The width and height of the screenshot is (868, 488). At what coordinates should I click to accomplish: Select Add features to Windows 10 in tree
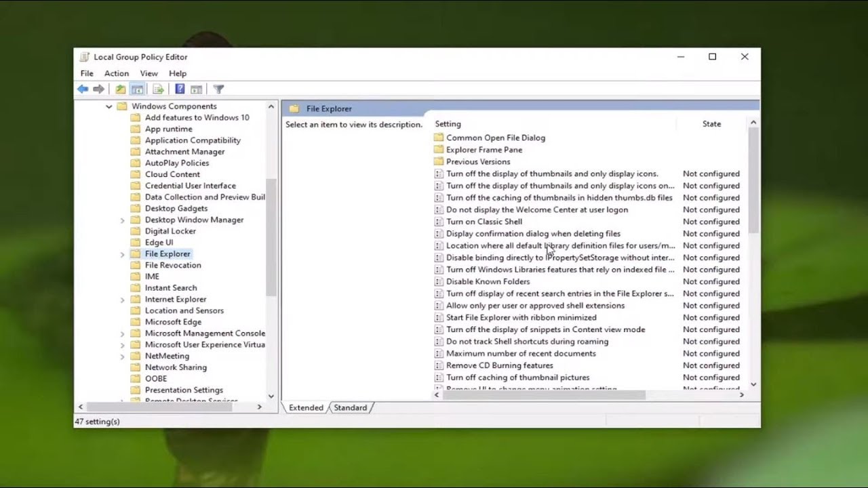tap(197, 117)
